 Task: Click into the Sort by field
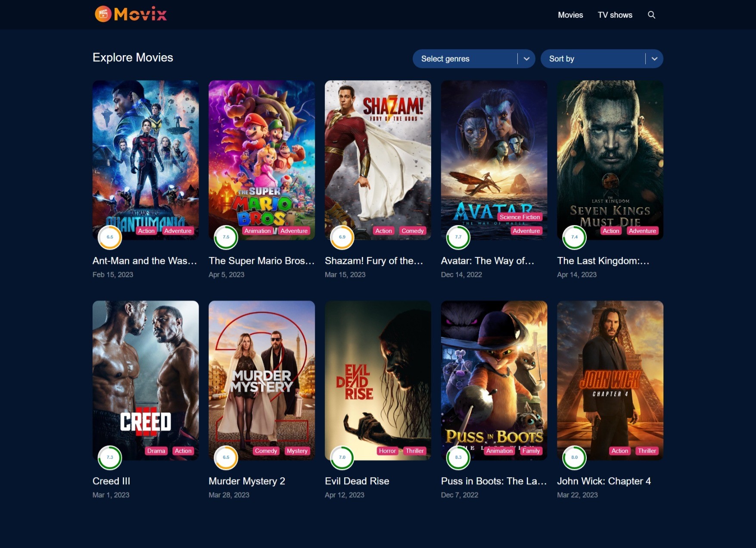click(x=602, y=59)
